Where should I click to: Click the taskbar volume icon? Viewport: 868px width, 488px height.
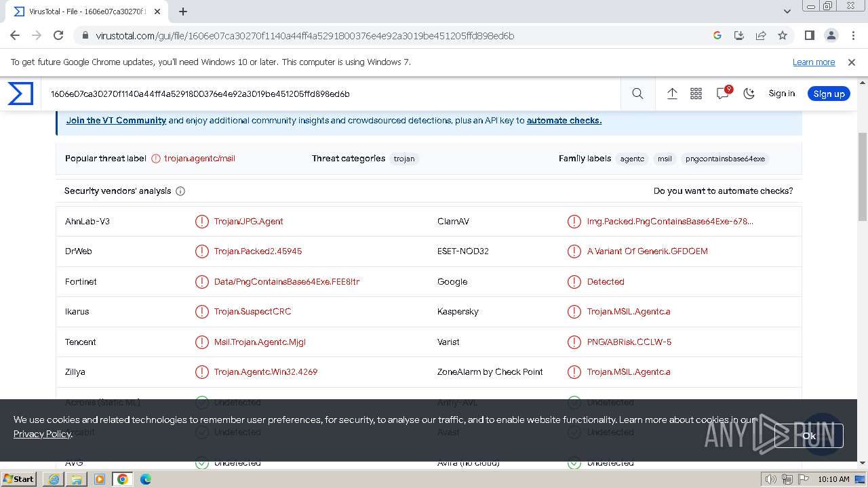tap(770, 479)
